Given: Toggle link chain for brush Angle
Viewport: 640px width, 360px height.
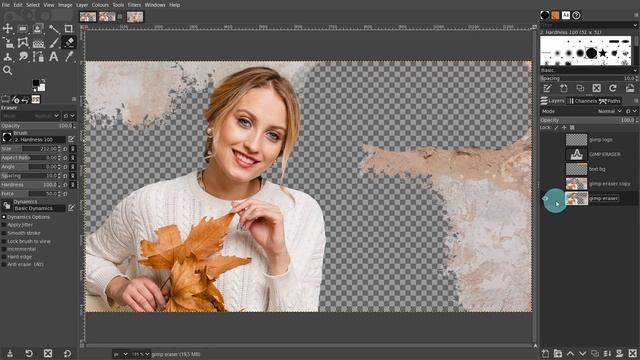Looking at the screenshot, I should pos(73,167).
